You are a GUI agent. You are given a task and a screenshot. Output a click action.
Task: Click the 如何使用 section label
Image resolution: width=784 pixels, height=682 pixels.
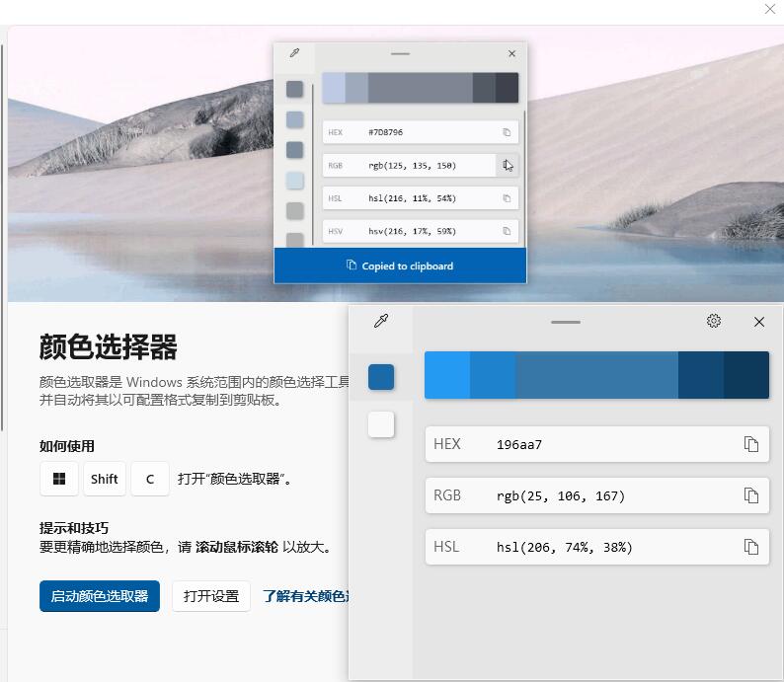coord(67,446)
